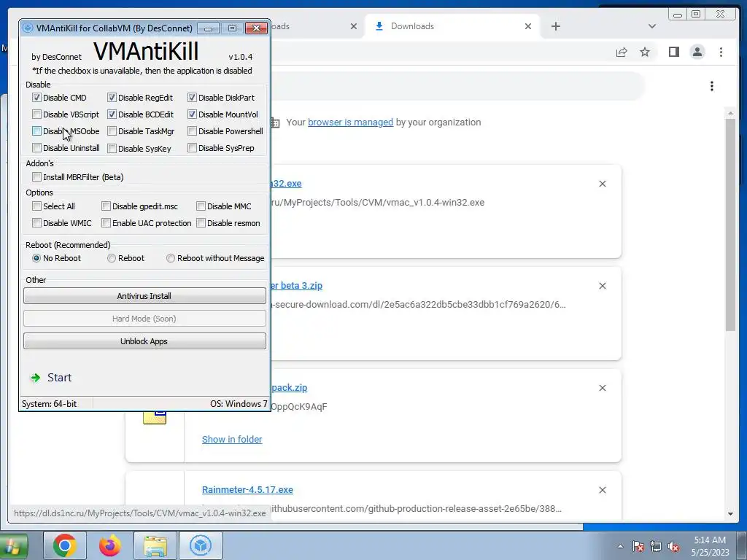This screenshot has width=747, height=560.
Task: Open Chrome main three-dot menu
Action: (x=721, y=52)
